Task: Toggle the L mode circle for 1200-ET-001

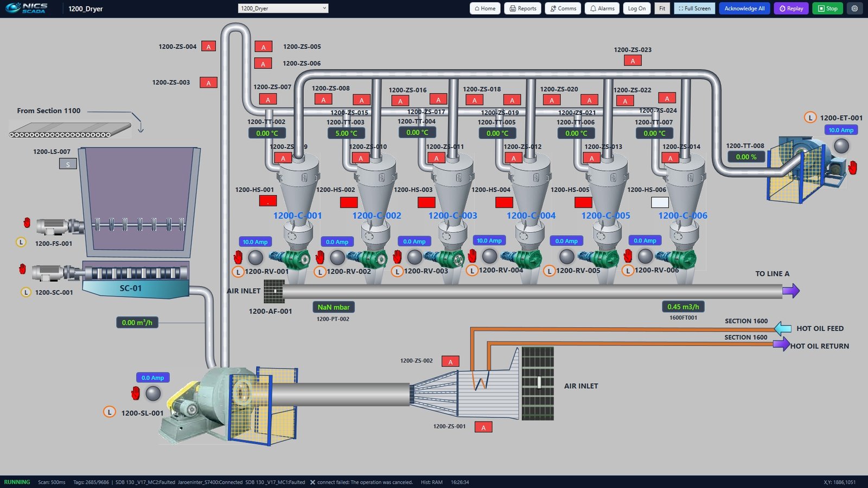Action: click(810, 117)
